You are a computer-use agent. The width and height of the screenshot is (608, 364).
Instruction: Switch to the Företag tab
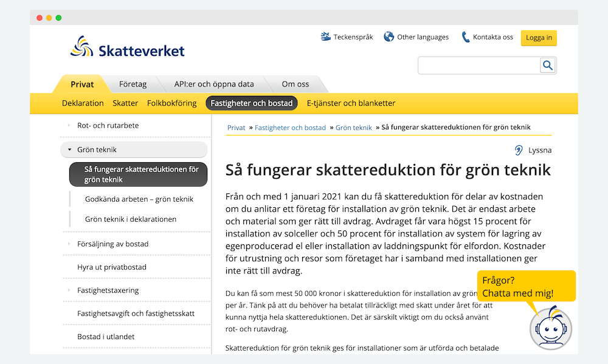133,84
